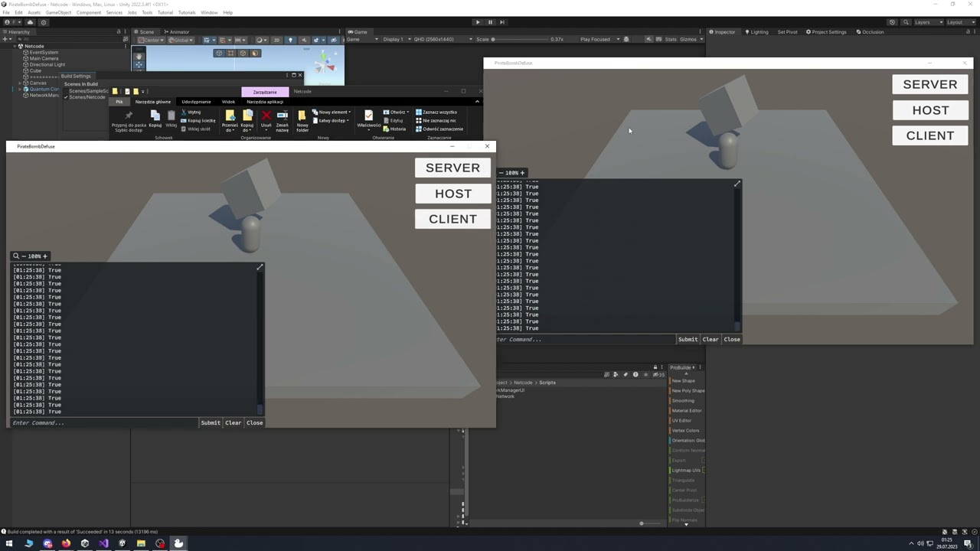Switch to the Widok ribbon tab
980x551 pixels.
pos(228,101)
